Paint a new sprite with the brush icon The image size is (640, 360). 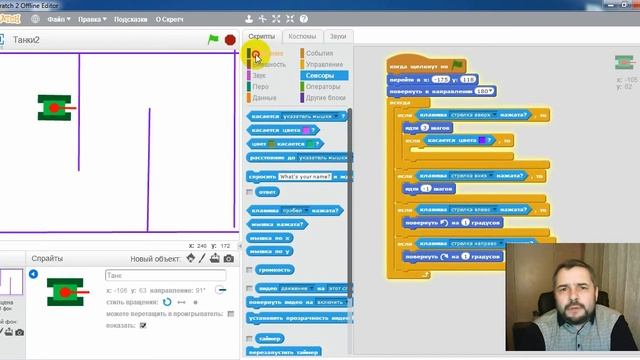tap(202, 258)
